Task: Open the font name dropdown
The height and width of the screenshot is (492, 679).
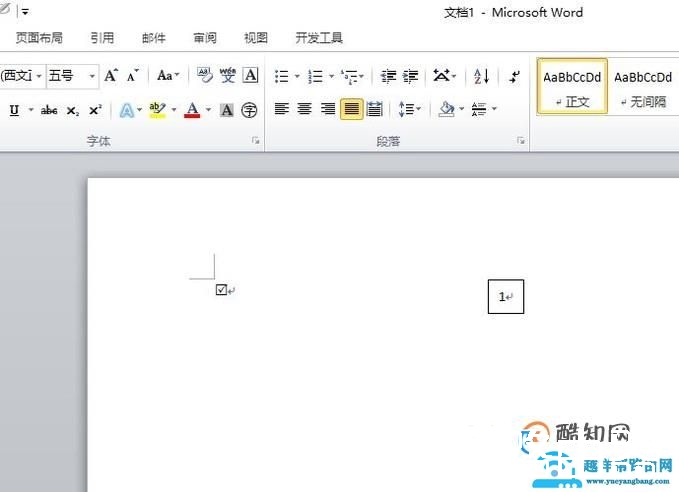Action: (39, 76)
